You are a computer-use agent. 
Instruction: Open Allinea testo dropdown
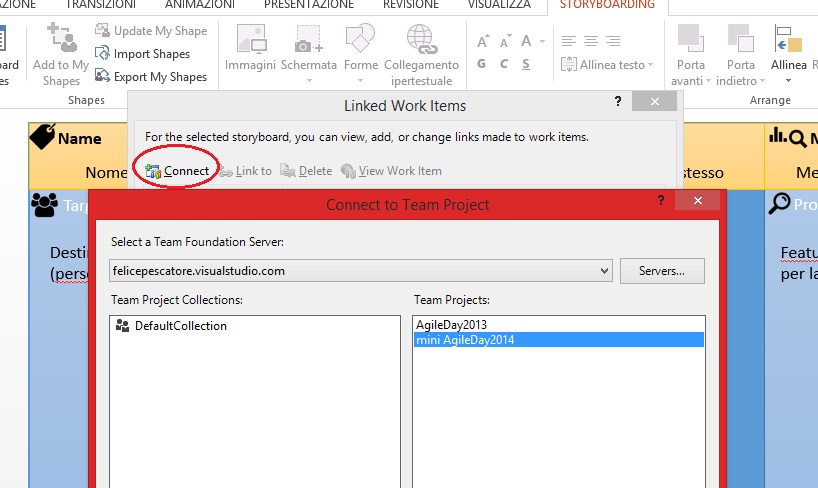pyautogui.click(x=607, y=65)
